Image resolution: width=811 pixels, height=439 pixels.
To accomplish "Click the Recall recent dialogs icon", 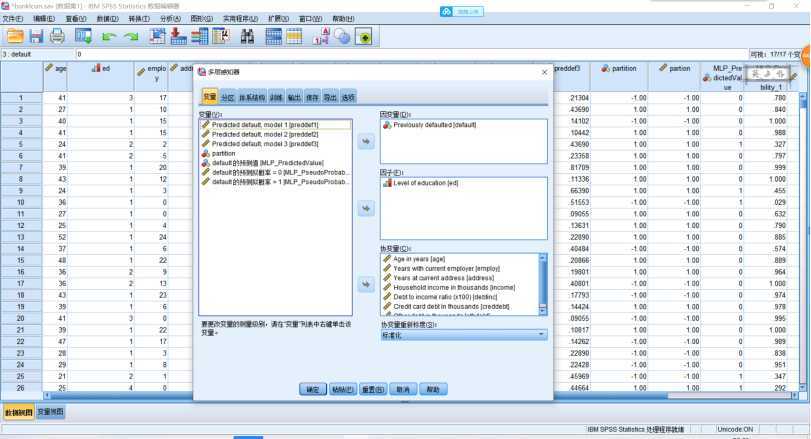I will 83,36.
